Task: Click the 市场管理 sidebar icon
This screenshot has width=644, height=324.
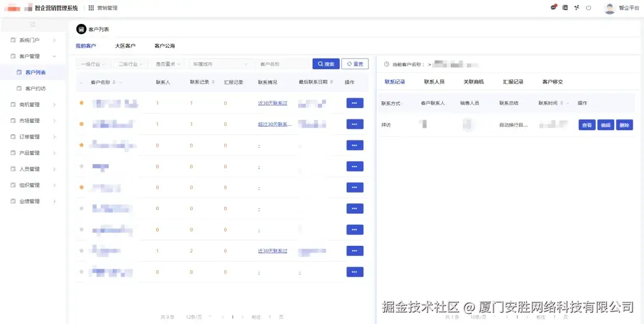Action: (x=13, y=121)
